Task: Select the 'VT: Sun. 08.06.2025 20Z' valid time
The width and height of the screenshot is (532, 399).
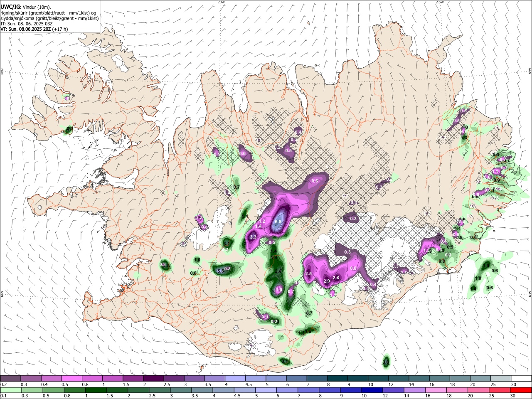Action: click(x=26, y=29)
